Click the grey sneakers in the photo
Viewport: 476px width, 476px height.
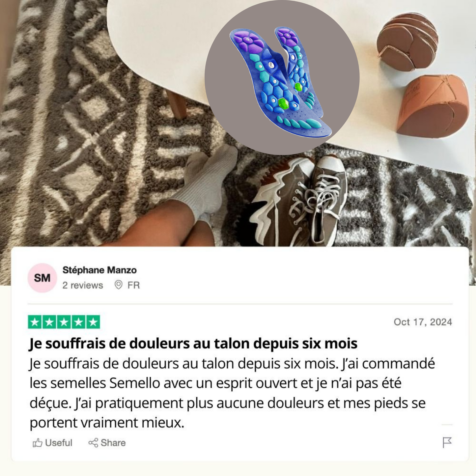click(296, 202)
